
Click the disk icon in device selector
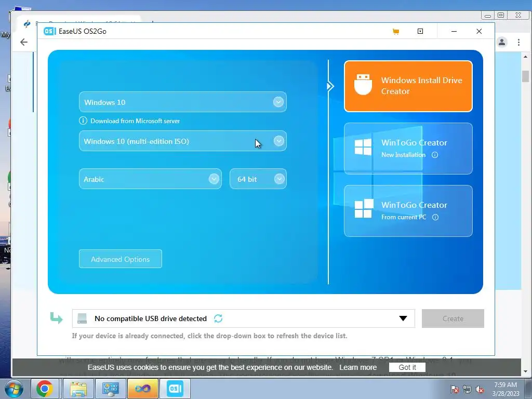[82, 318]
